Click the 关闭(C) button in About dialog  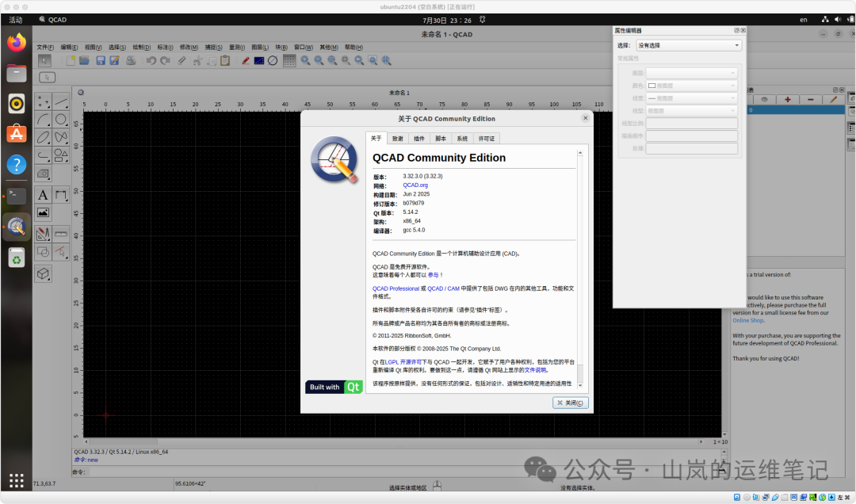(x=569, y=403)
